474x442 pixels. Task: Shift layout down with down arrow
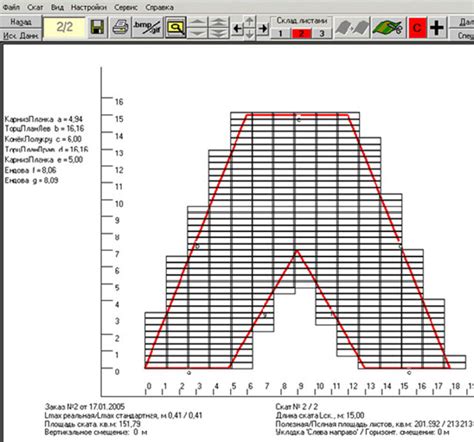tap(250, 34)
